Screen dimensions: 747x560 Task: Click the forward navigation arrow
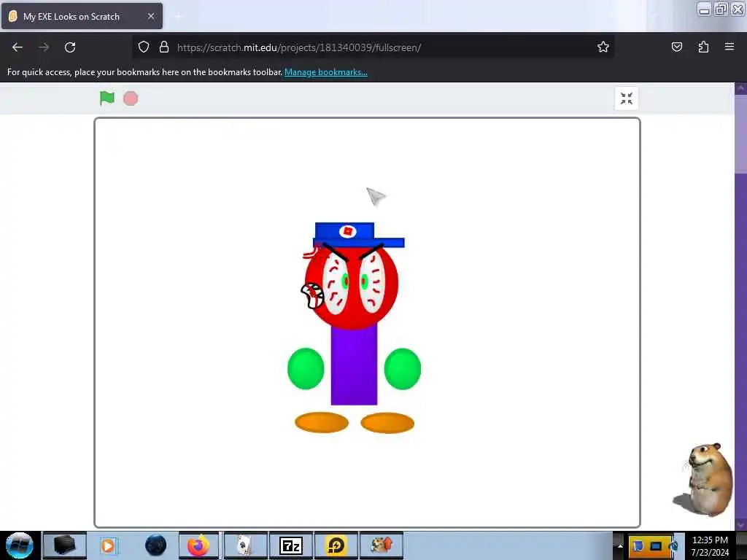coord(44,47)
